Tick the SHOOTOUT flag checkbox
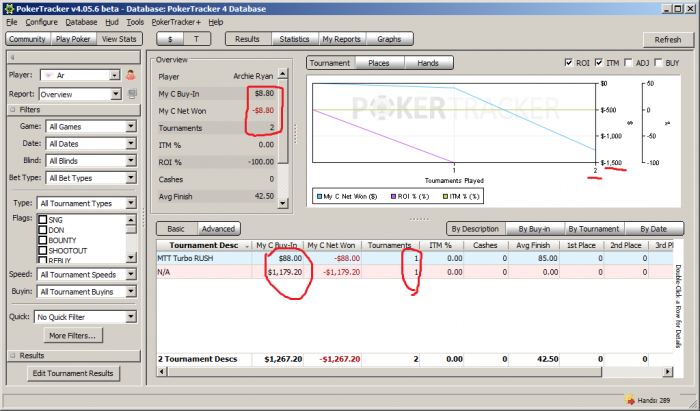 click(x=43, y=250)
